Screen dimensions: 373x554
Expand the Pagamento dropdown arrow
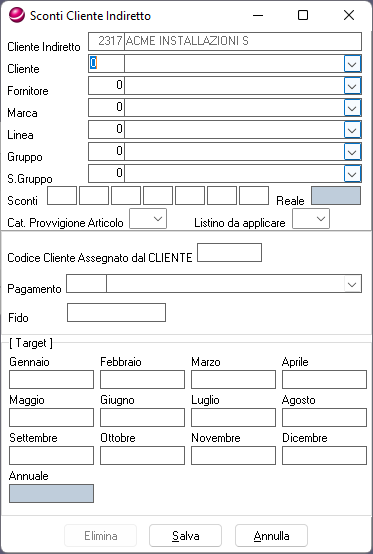click(352, 284)
